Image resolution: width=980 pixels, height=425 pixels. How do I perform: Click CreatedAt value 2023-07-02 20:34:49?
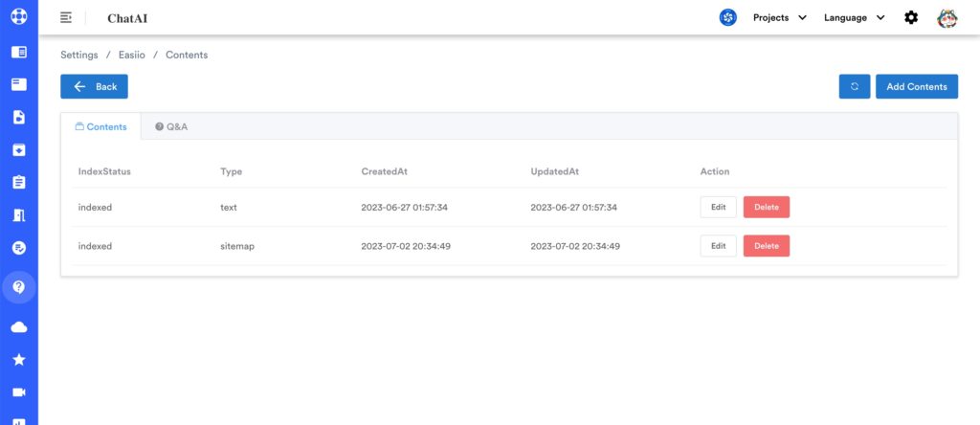point(406,246)
